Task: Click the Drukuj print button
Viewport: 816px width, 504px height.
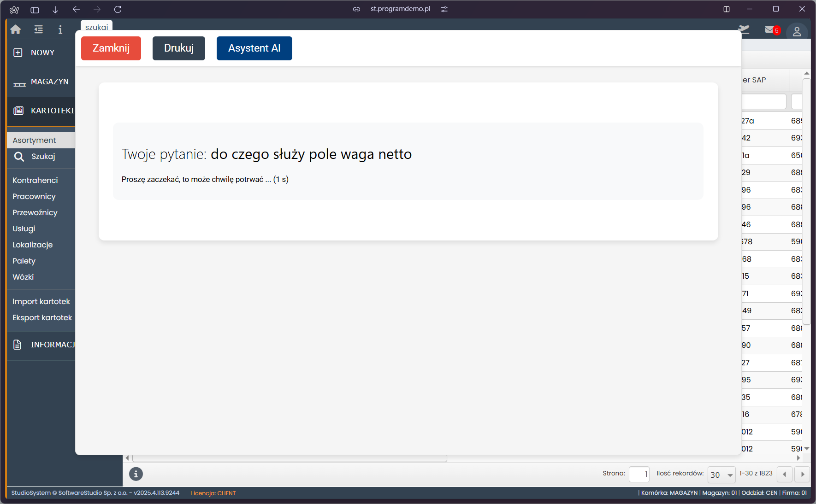Action: click(x=178, y=48)
